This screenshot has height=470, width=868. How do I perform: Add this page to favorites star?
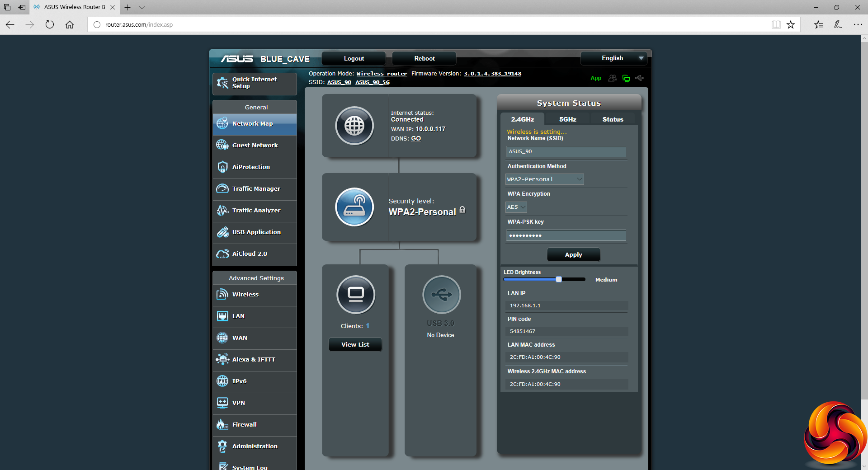click(790, 25)
